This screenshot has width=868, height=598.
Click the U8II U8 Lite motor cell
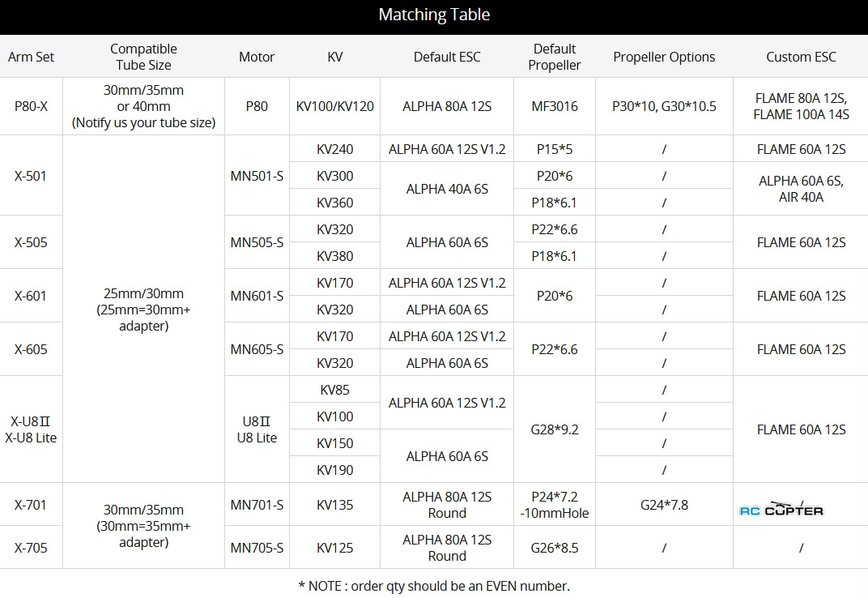pos(257,429)
